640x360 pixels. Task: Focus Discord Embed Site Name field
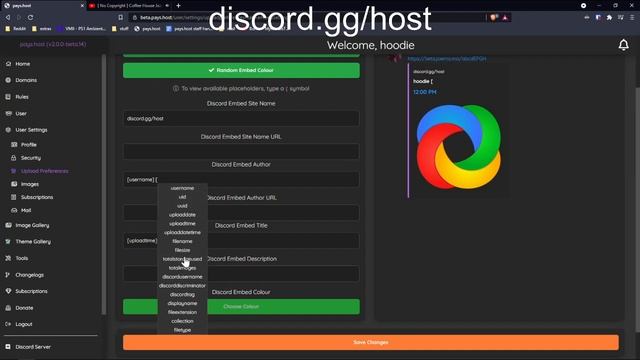click(241, 118)
